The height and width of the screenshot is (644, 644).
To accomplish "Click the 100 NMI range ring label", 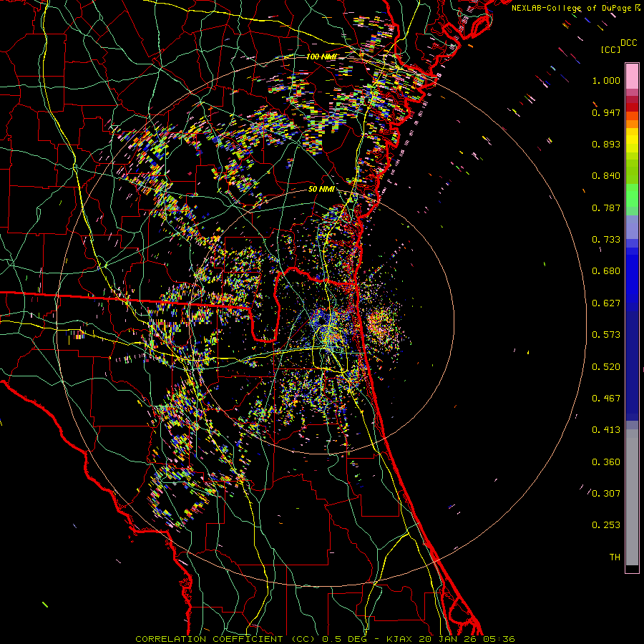I will 321,57.
